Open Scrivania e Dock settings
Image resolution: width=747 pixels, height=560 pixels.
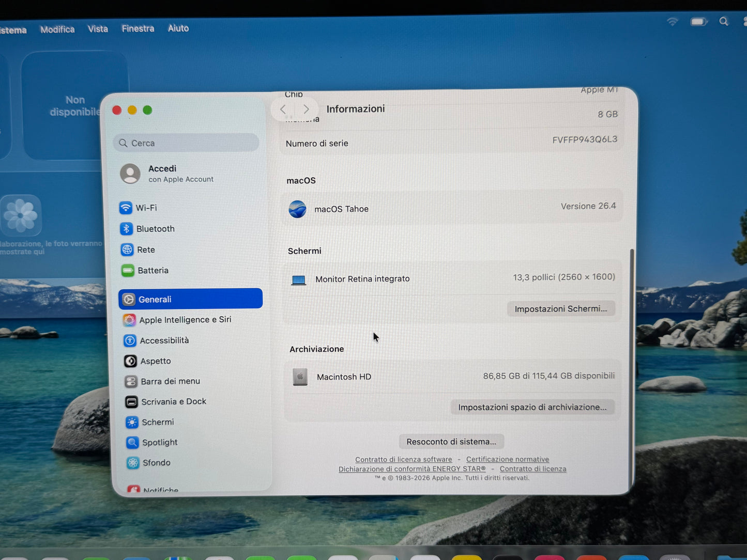(165, 401)
